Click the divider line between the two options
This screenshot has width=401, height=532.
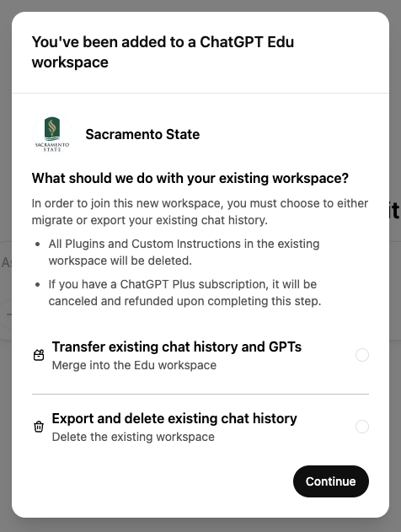tap(200, 395)
